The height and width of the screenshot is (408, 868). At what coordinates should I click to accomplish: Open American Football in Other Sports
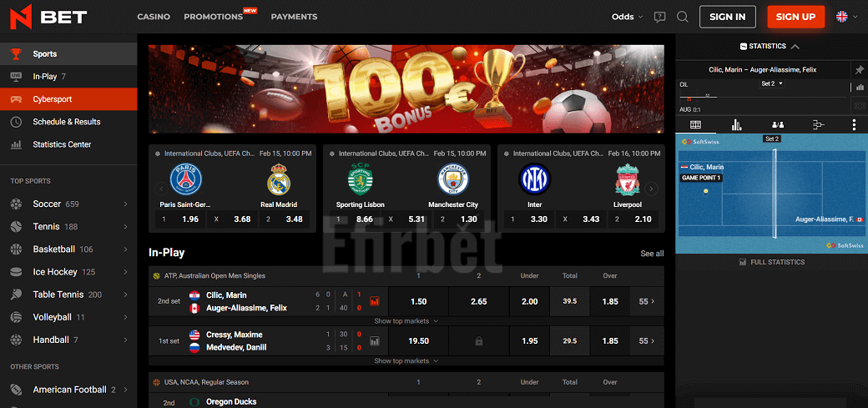tap(68, 390)
